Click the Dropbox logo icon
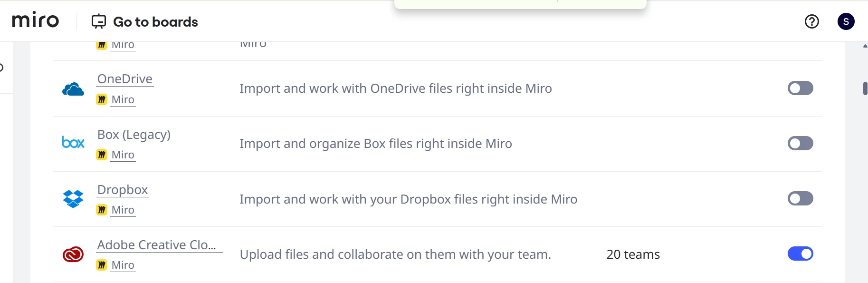The image size is (868, 283). pos(73,199)
